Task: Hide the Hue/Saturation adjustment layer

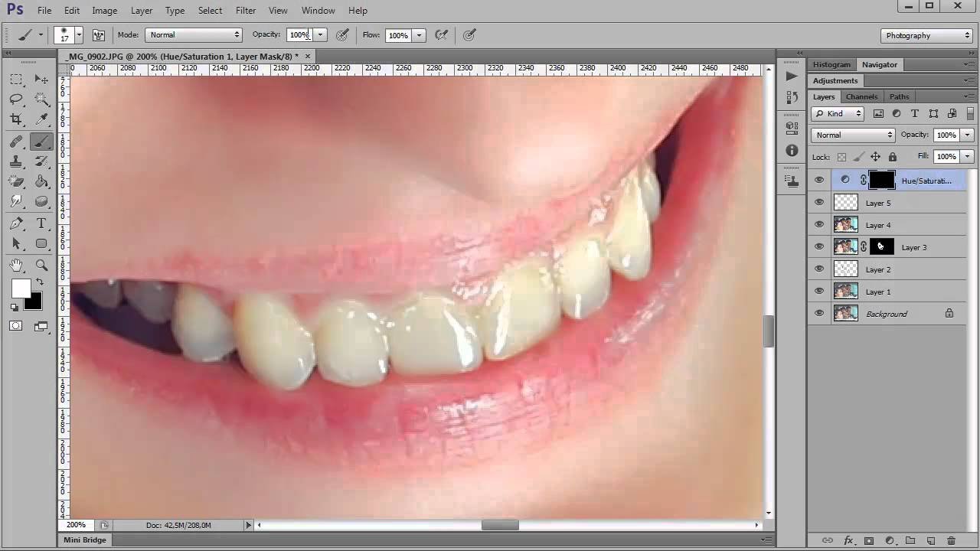Action: pos(819,181)
